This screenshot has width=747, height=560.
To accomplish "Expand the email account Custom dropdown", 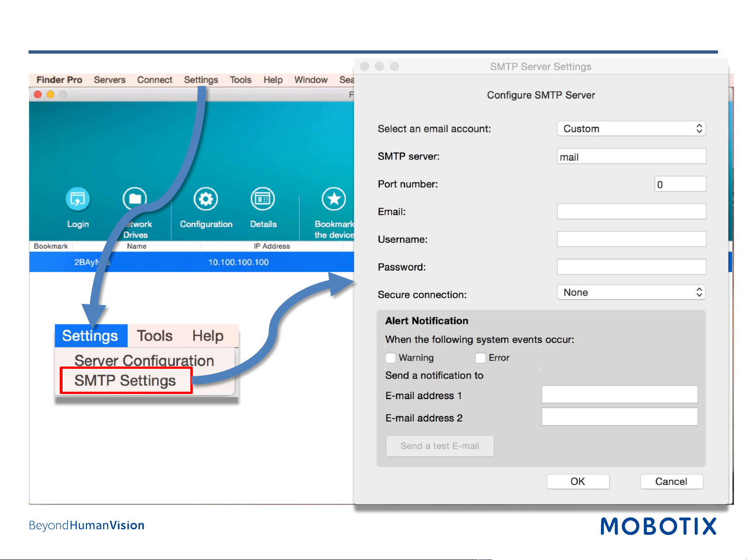I will (631, 129).
